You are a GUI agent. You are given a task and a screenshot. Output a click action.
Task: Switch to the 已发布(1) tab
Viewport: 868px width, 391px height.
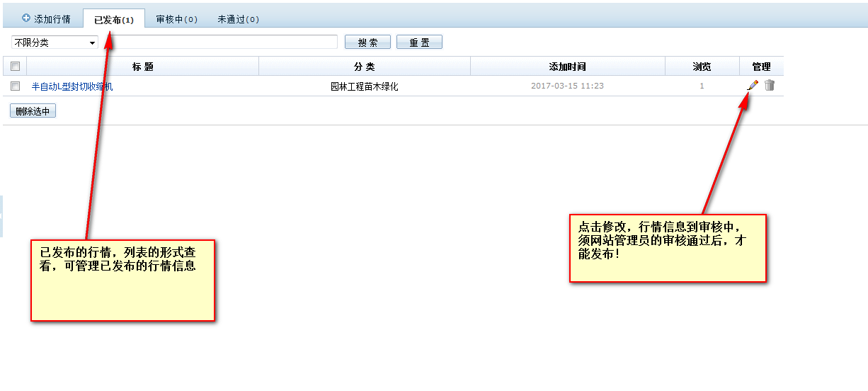coord(113,20)
